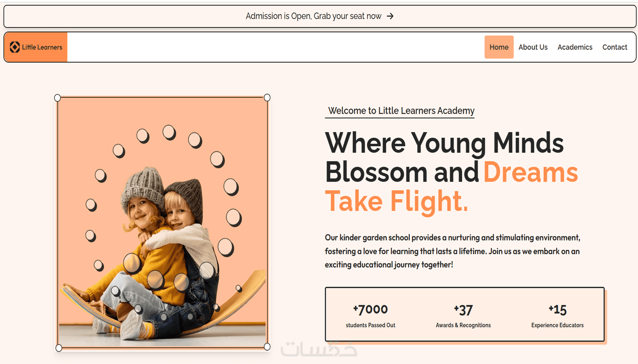Open the Home nav tab
The height and width of the screenshot is (364, 638).
pos(499,47)
